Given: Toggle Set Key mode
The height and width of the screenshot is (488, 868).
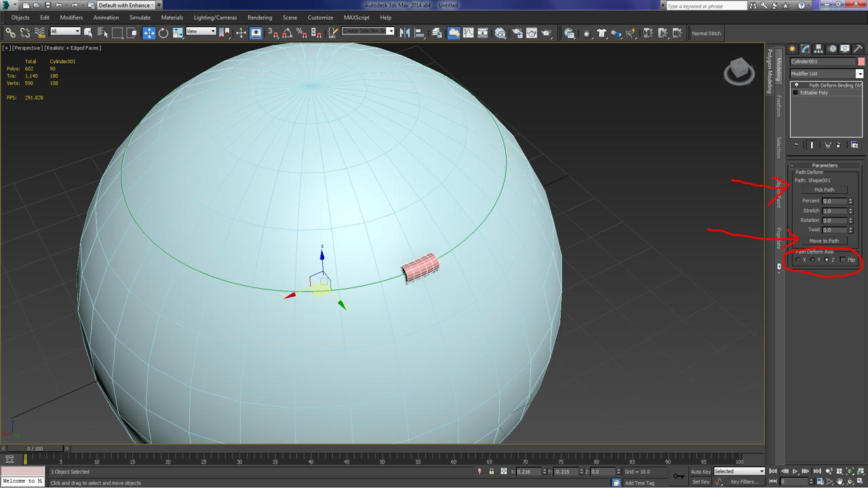Looking at the screenshot, I should (x=701, y=482).
